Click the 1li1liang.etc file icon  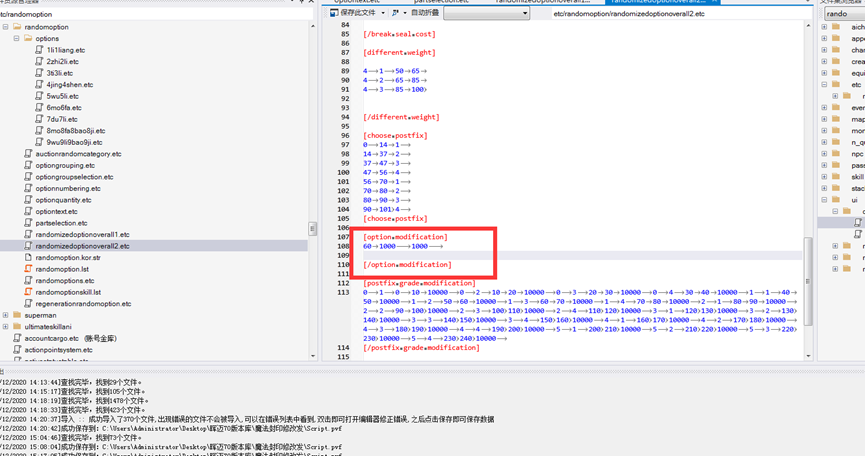point(39,49)
